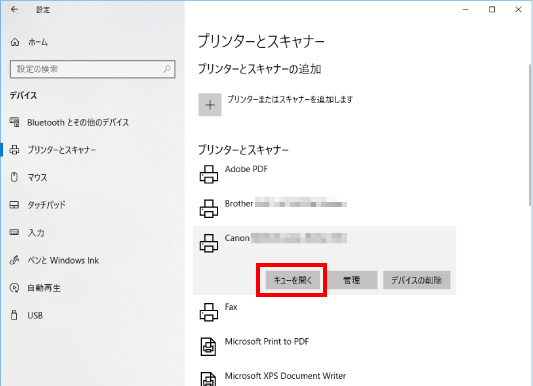Viewport: 533px width, 386px height.
Task: Select the Adobe PDF printer name
Action: pyautogui.click(x=246, y=169)
